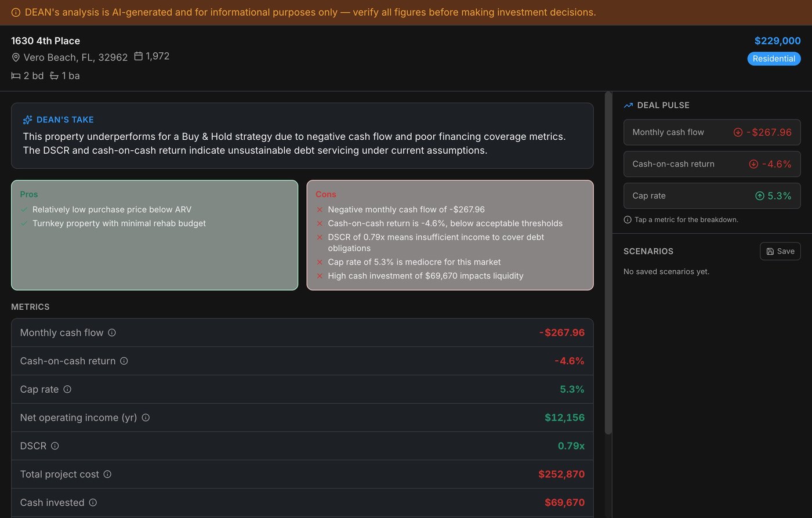Click the Total project cost value $252,870
This screenshot has height=518, width=812.
561,474
